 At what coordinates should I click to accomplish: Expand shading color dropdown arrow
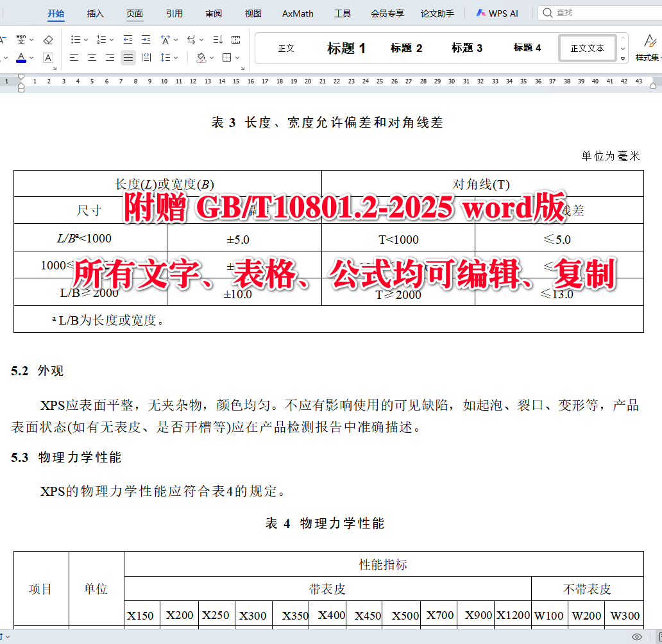point(212,58)
